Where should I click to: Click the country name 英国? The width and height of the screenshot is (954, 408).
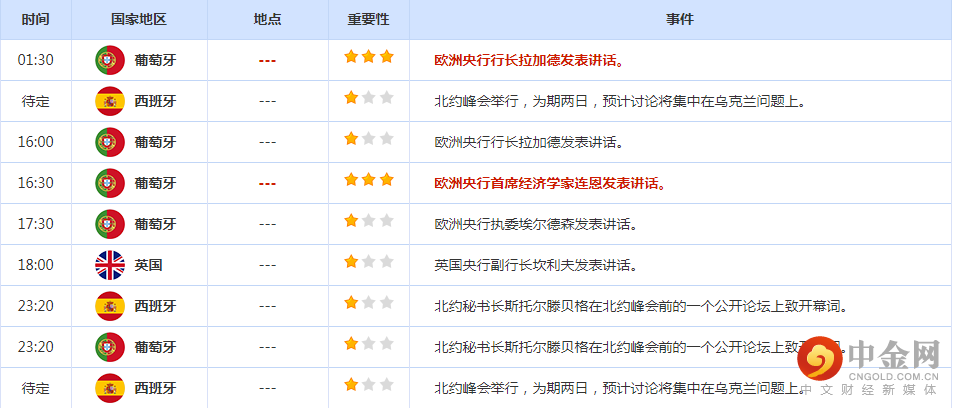pos(148,265)
